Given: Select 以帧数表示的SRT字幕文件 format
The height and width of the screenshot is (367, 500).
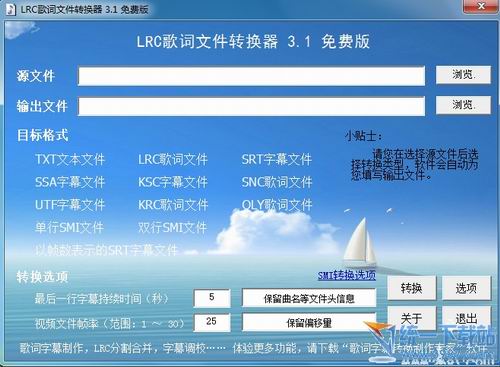Looking at the screenshot, I should click(107, 250).
